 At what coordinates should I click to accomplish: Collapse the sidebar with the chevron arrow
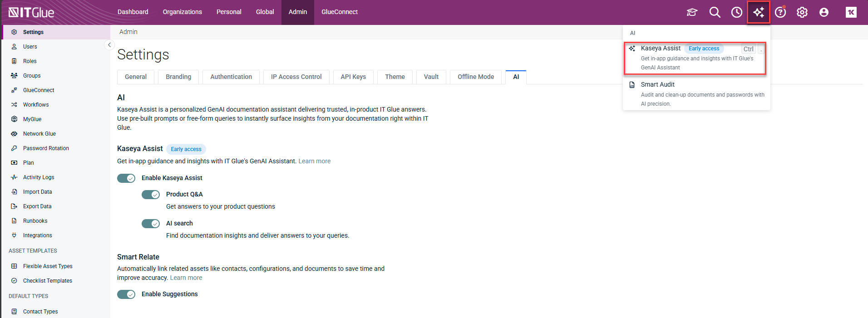(109, 45)
